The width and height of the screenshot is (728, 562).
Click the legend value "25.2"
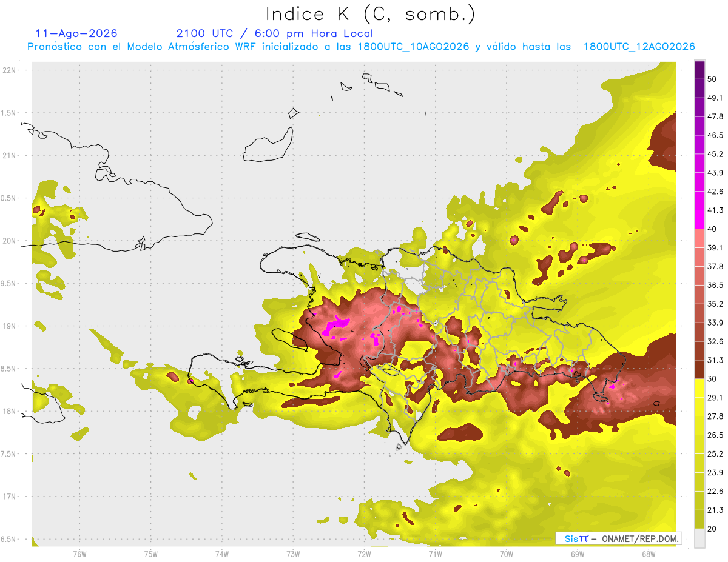tap(715, 454)
